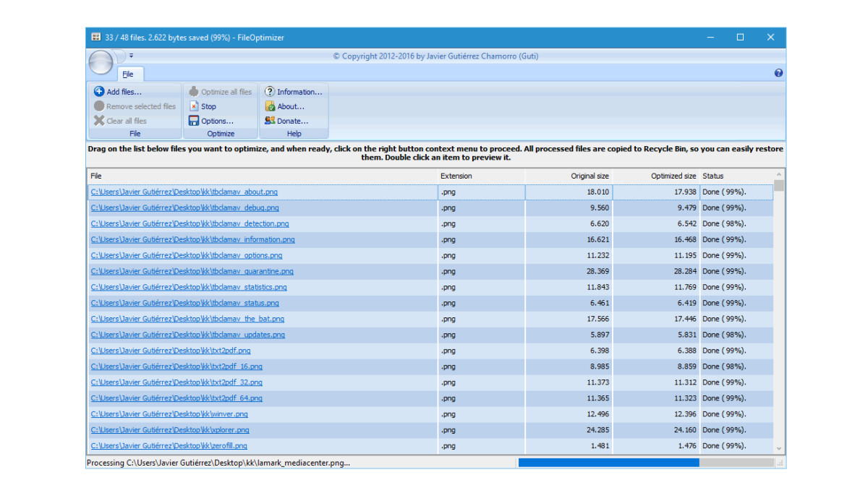Expand the quick access toolbar dropdown arrow
Image resolution: width=868 pixels, height=488 pixels.
(x=131, y=55)
